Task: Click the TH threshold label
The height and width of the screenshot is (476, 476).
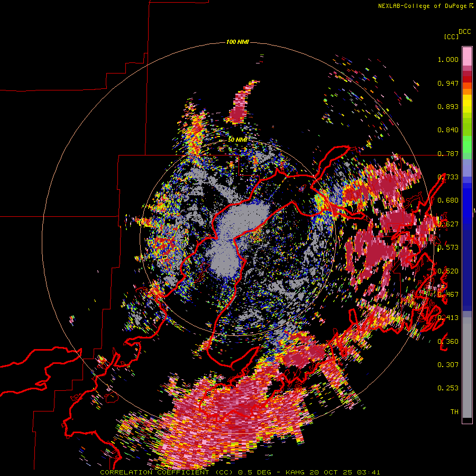Action: pyautogui.click(x=454, y=412)
